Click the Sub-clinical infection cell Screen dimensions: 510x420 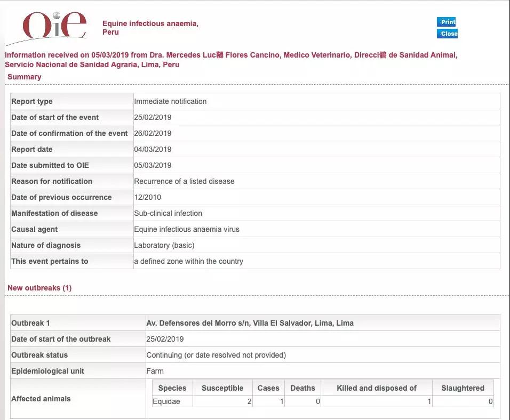[x=168, y=213]
